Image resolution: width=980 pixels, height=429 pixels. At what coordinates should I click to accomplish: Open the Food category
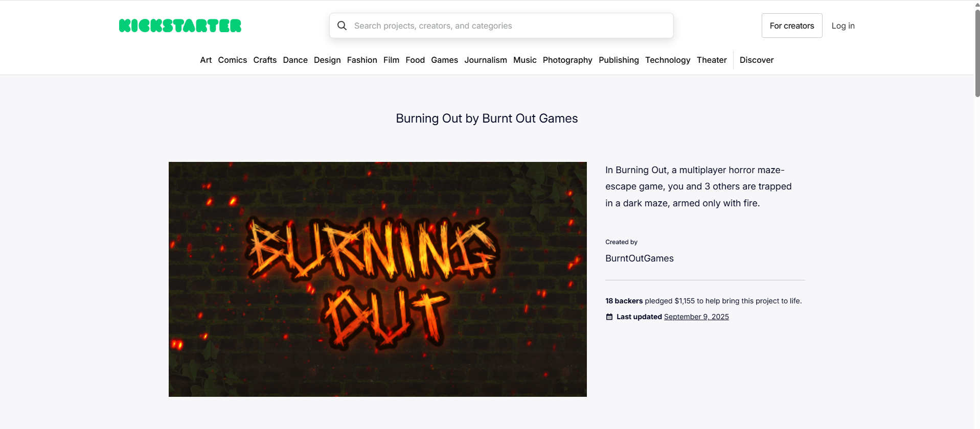click(x=415, y=60)
